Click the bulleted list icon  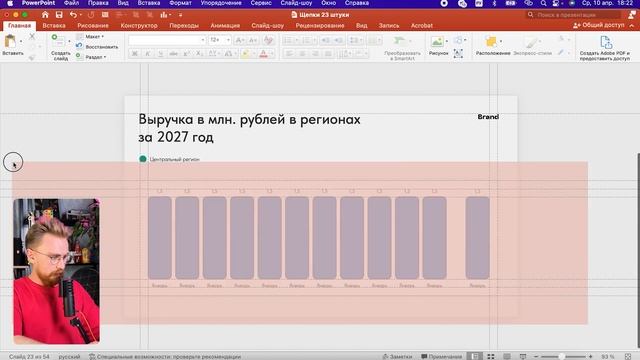coord(288,40)
